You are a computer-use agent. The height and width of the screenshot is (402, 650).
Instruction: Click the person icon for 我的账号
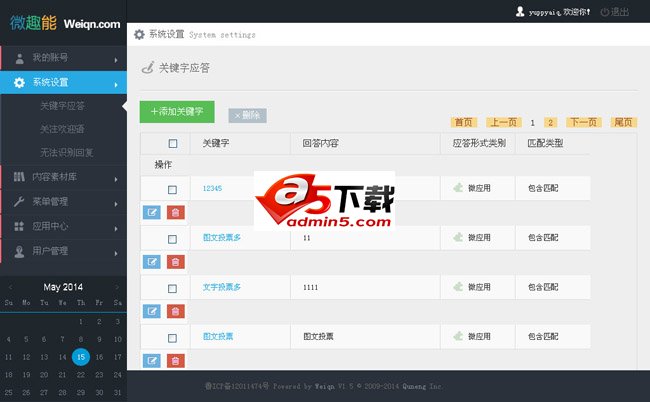point(19,58)
